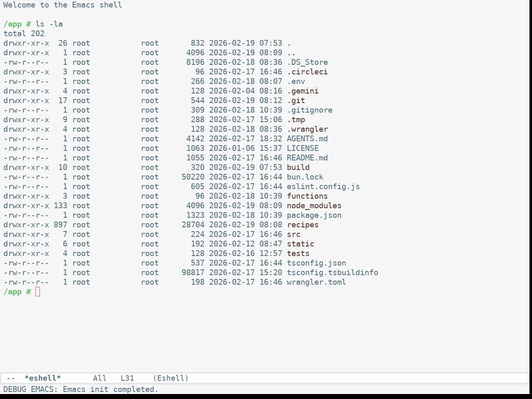Click the date 2026-01-06 in LICENSE row
The image size is (532, 399).
(232, 148)
